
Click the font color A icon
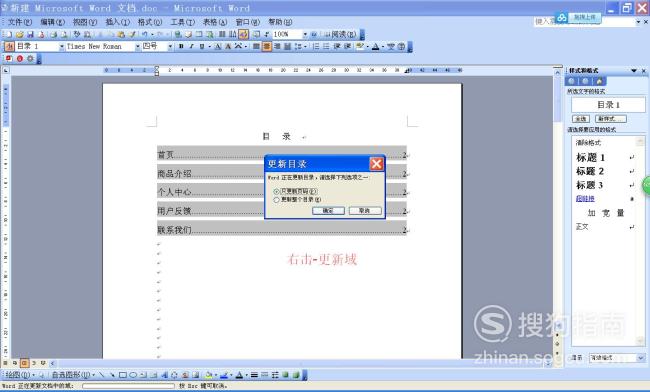pos(376,46)
